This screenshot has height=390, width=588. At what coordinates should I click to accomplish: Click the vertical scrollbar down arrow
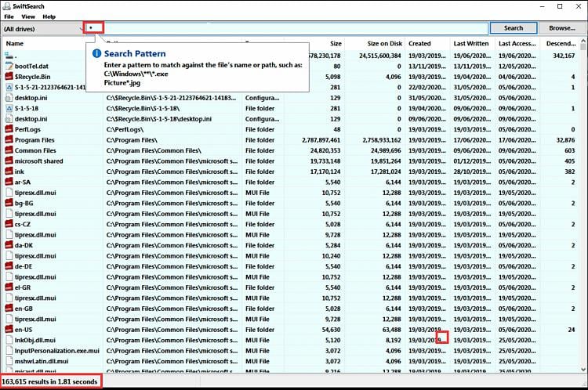pyautogui.click(x=583, y=370)
